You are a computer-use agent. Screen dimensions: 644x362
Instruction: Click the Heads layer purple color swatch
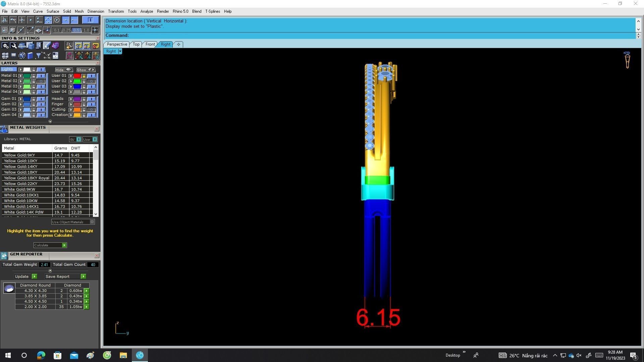[x=77, y=99]
